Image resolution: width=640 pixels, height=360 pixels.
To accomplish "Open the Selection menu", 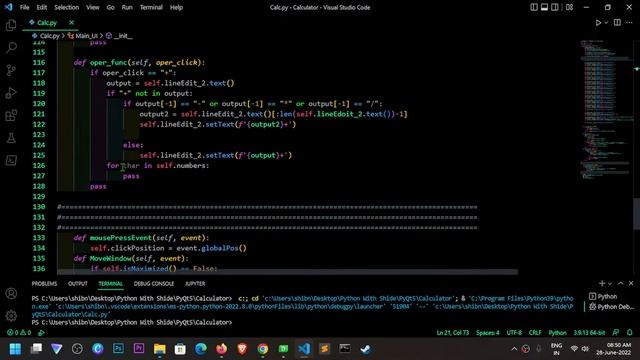I will pos(67,7).
